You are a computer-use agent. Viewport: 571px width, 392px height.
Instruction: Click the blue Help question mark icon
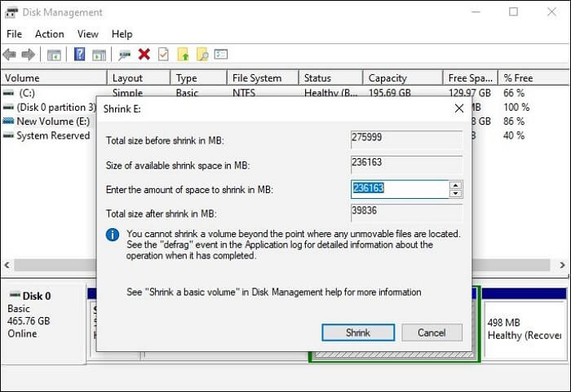pyautogui.click(x=80, y=55)
